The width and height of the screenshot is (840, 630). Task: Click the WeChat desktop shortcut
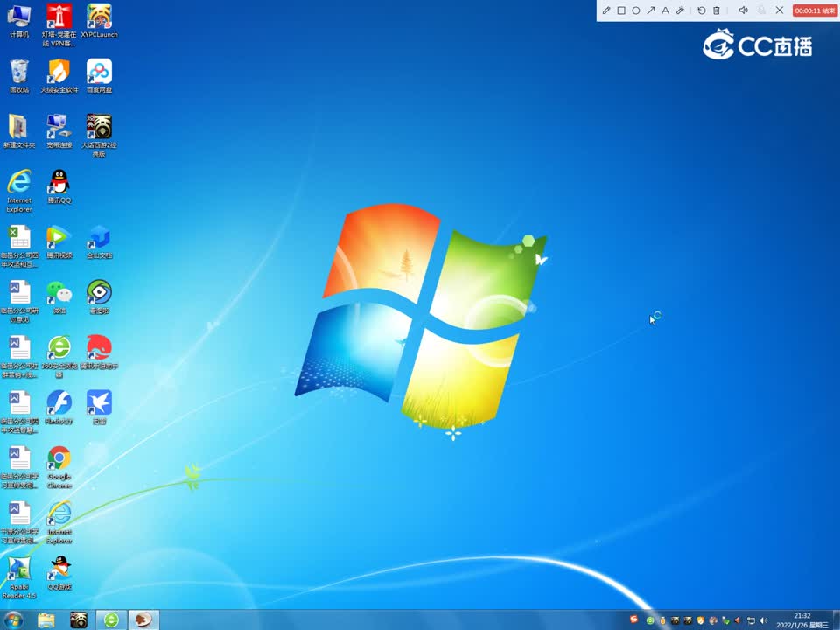tap(59, 297)
